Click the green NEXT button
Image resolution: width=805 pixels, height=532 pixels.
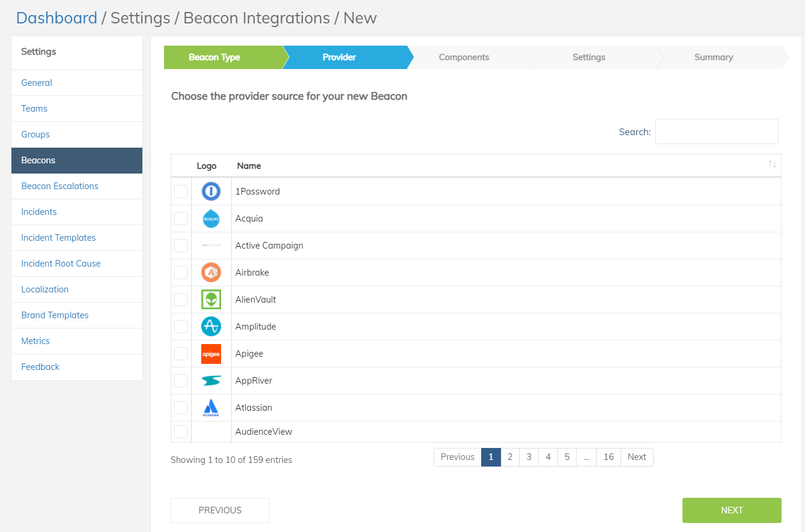click(732, 510)
